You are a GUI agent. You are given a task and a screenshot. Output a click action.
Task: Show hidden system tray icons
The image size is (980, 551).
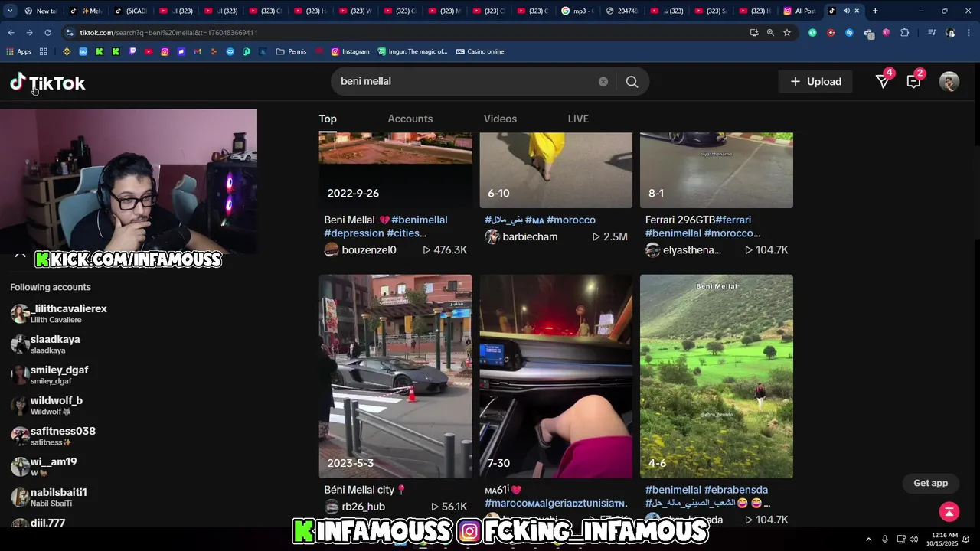[868, 539]
